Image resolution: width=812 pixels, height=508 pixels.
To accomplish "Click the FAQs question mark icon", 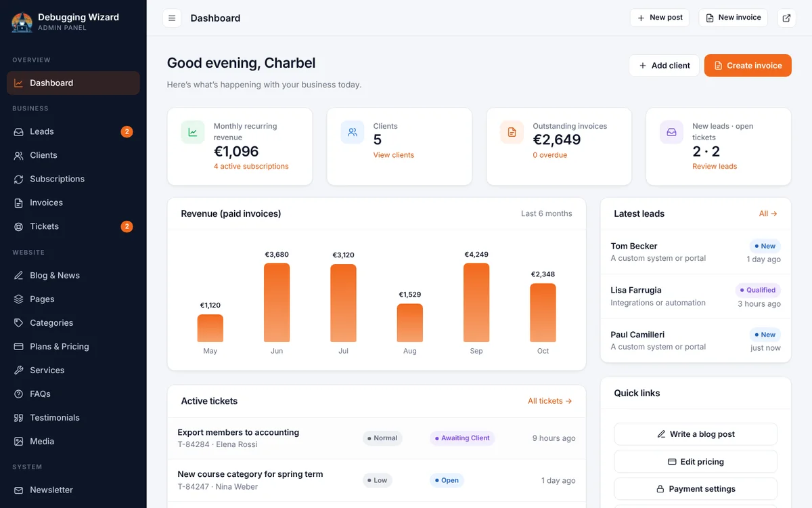I will [x=18, y=394].
